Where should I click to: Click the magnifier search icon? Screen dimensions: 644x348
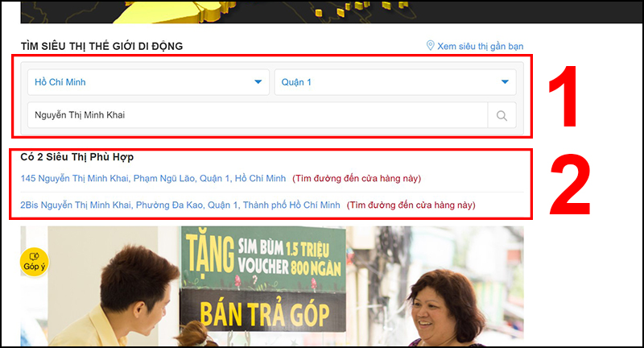click(502, 115)
